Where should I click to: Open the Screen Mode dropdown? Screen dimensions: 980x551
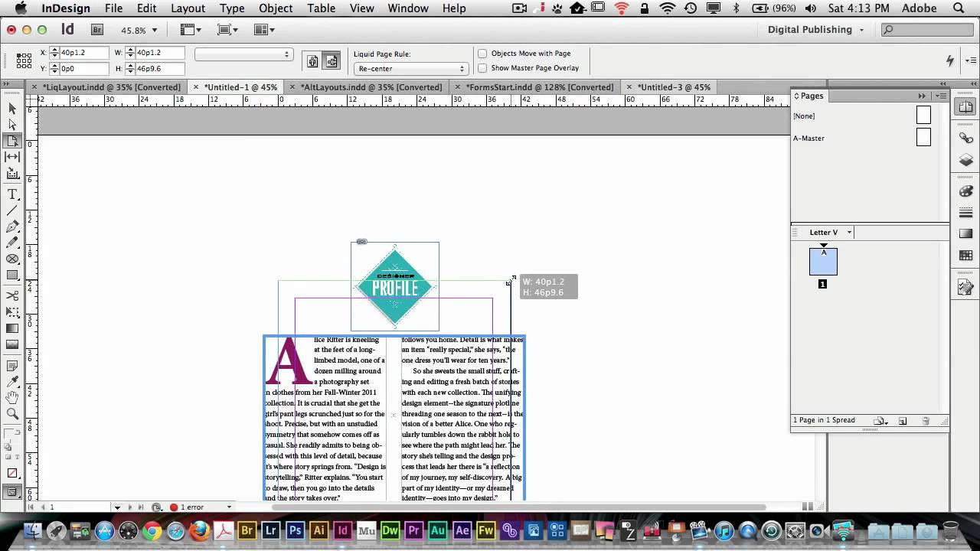pyautogui.click(x=227, y=30)
